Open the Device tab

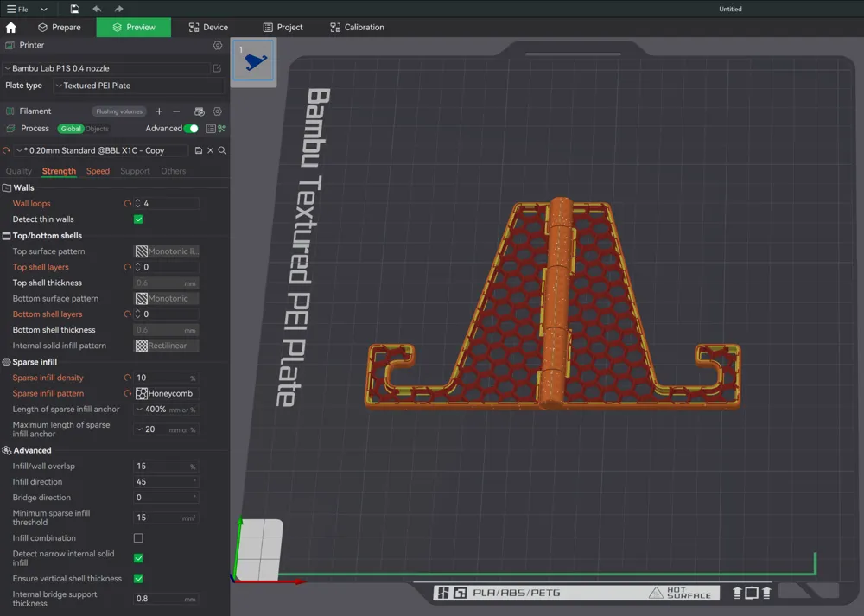click(208, 27)
